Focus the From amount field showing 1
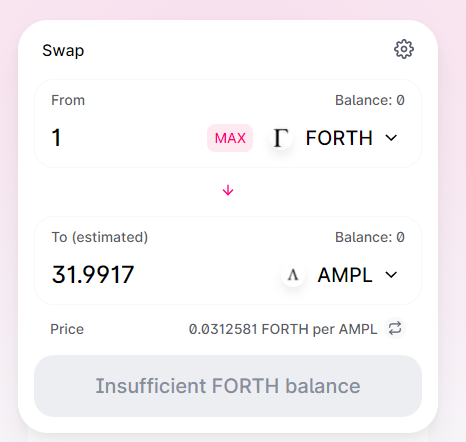The image size is (466, 442). point(127,138)
